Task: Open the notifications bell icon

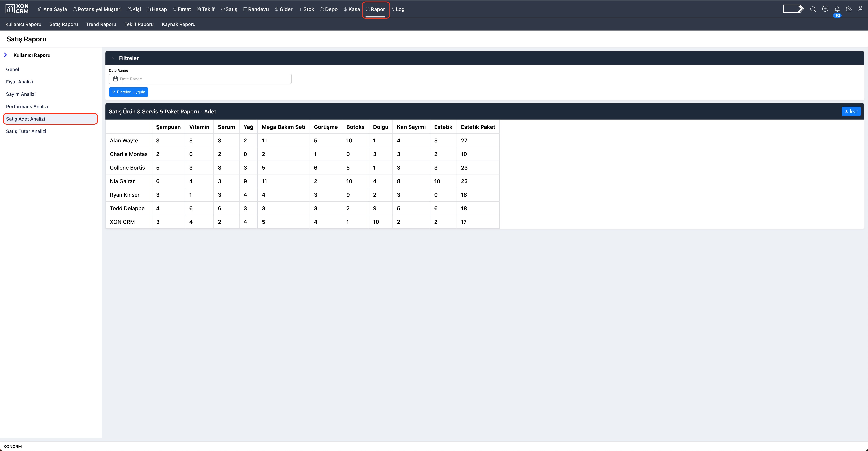Action: pos(837,9)
